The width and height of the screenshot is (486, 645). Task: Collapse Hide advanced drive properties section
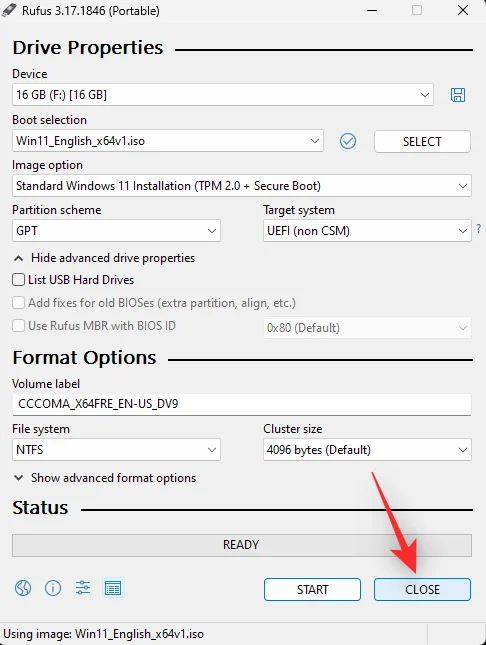pyautogui.click(x=104, y=258)
